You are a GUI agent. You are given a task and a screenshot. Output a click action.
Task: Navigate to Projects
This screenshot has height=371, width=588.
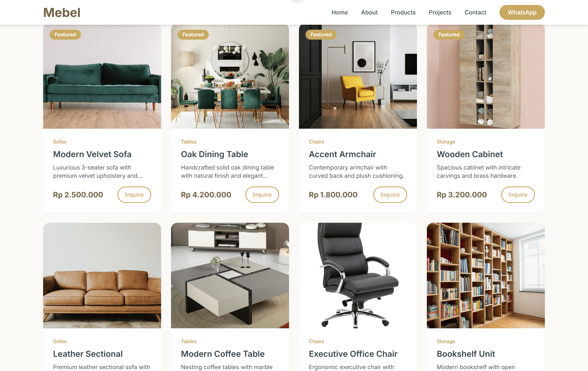(440, 12)
